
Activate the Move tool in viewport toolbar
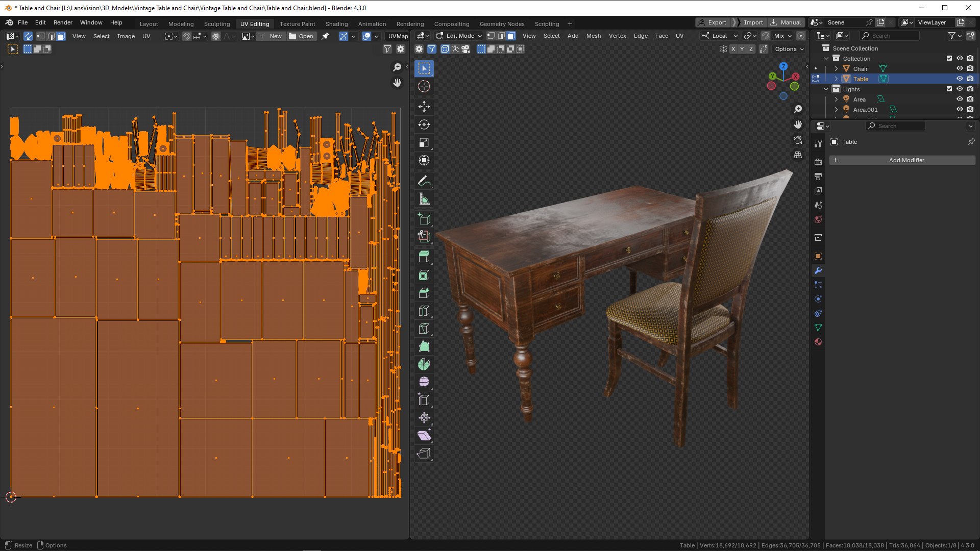click(x=424, y=107)
